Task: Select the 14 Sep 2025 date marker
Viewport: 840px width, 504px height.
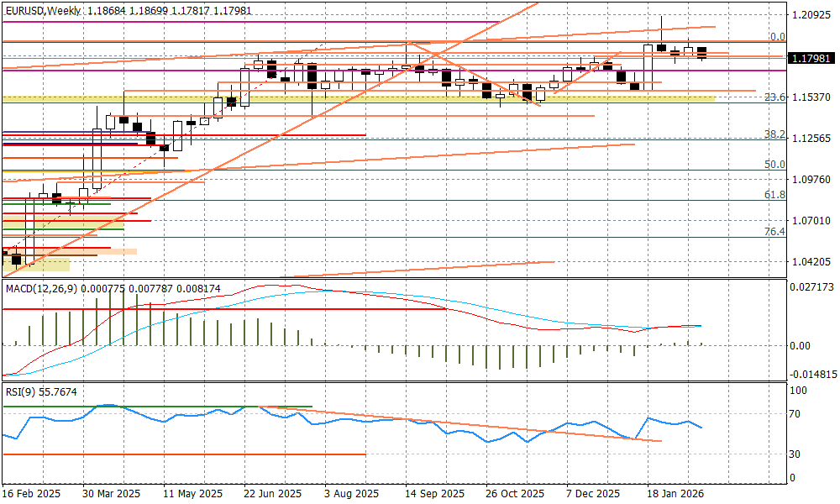Action: 434,494
